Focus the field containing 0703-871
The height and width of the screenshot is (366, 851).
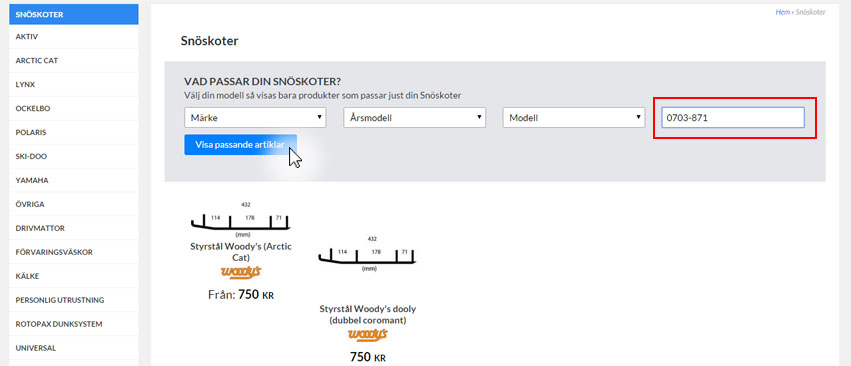click(733, 118)
